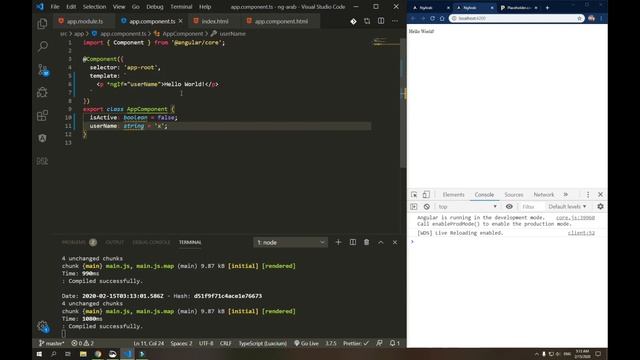Viewport: 640px width, 360px height.
Task: Click the open changes icon in editor toolbar
Action: tap(367, 21)
